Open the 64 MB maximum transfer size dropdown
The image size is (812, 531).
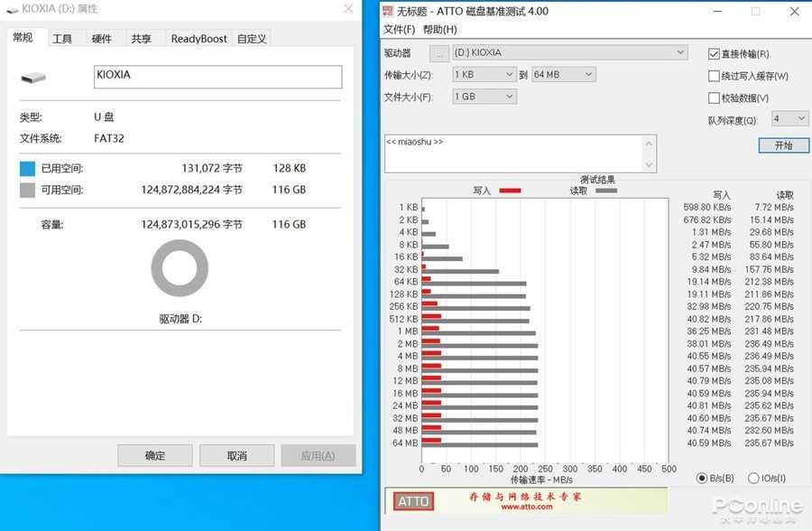[x=563, y=75]
